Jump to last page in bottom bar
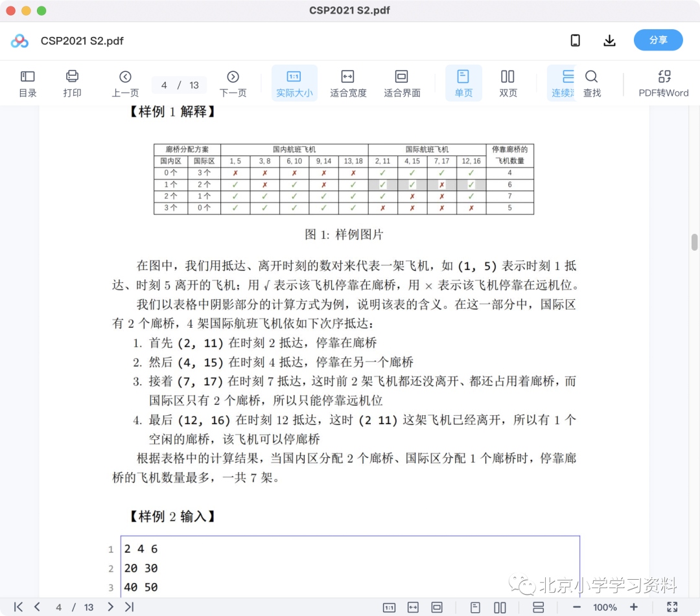Screen dimensions: 700x616 click(130, 607)
